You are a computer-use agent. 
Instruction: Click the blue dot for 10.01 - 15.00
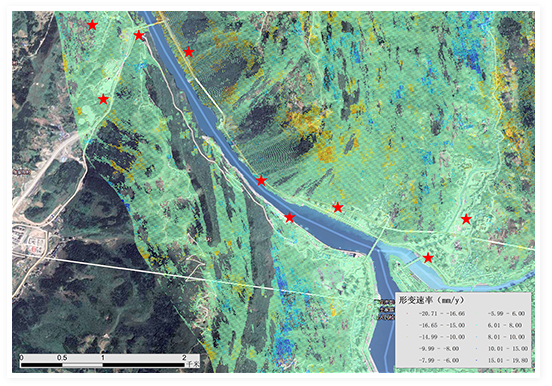476,349
